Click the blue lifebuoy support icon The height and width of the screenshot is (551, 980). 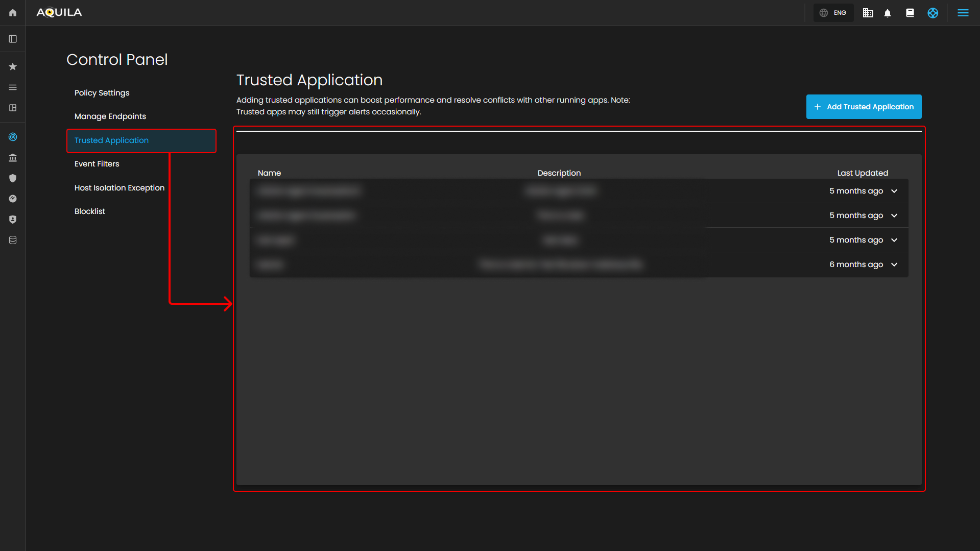[x=933, y=13]
